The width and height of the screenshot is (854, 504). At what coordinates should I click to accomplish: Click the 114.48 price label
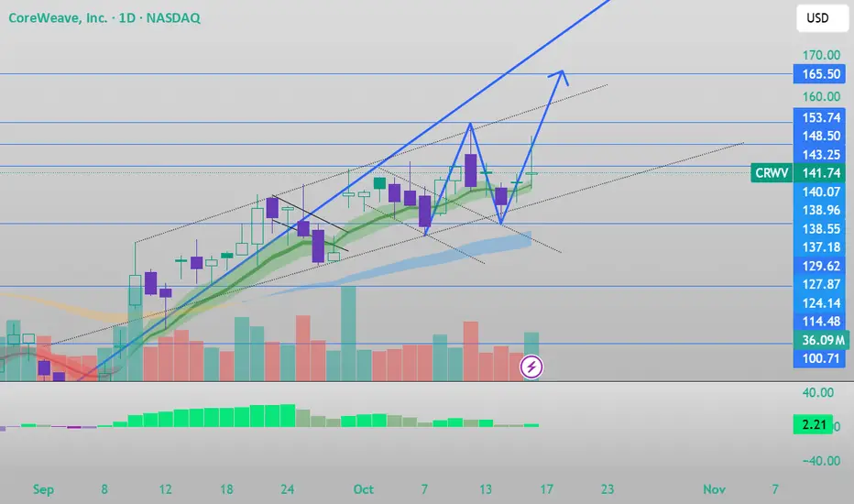point(820,322)
